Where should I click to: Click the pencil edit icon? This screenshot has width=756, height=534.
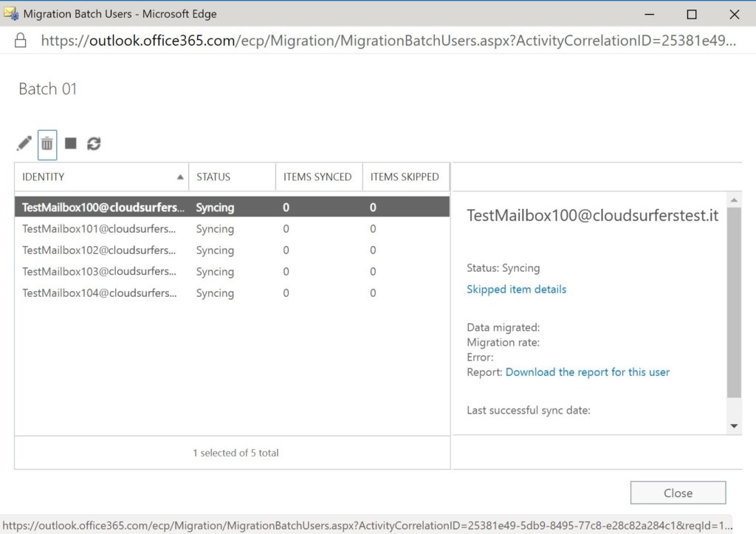(x=24, y=144)
